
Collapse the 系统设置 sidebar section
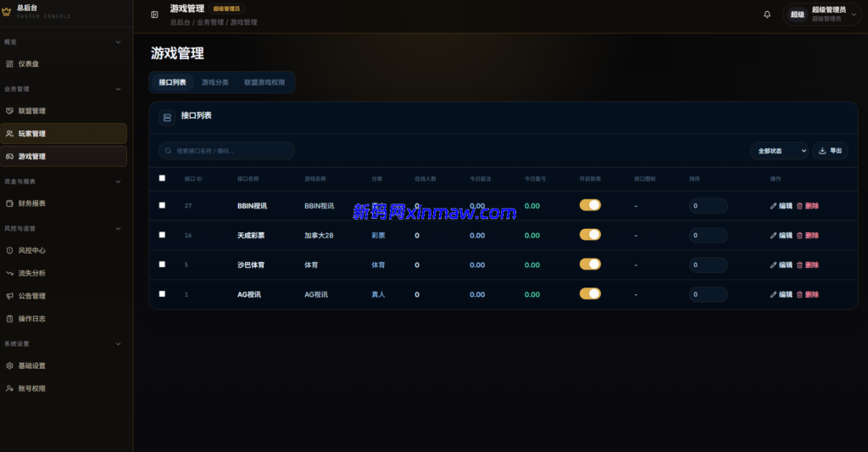pyautogui.click(x=118, y=344)
